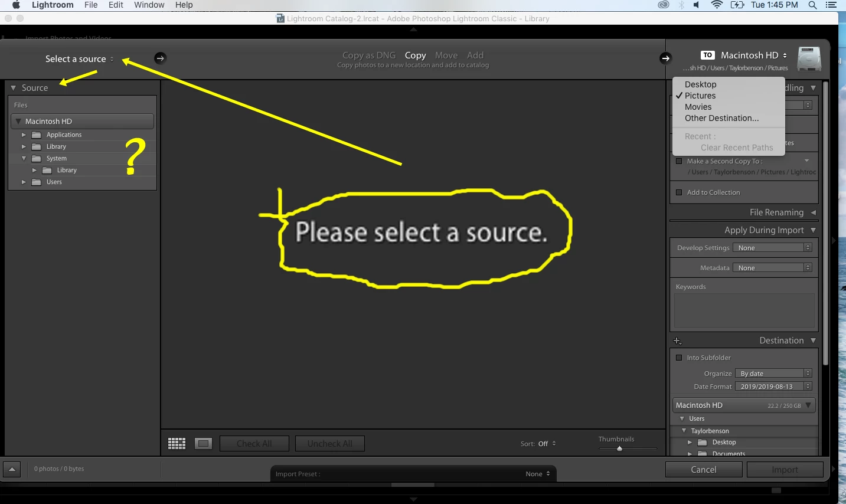Open Select a source dropdown
Image resolution: width=846 pixels, height=504 pixels.
click(x=80, y=59)
